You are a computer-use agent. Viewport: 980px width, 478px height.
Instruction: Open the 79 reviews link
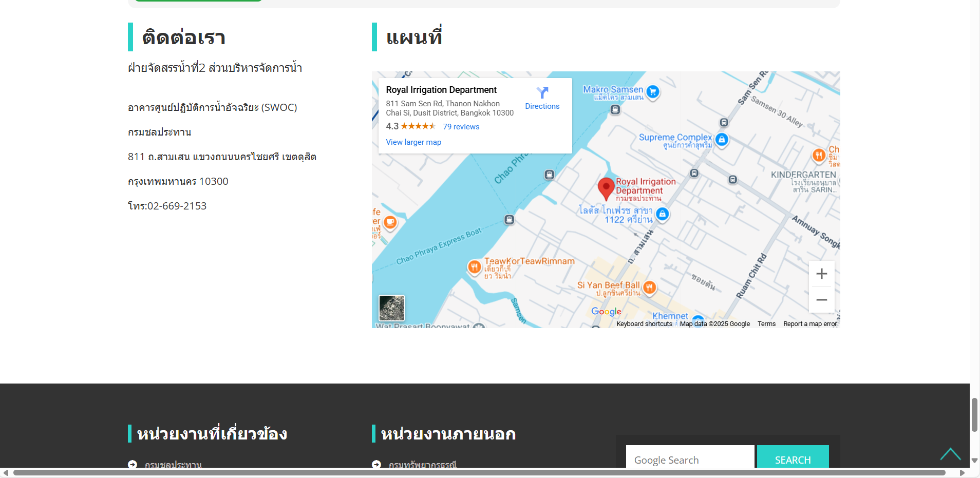pyautogui.click(x=461, y=127)
